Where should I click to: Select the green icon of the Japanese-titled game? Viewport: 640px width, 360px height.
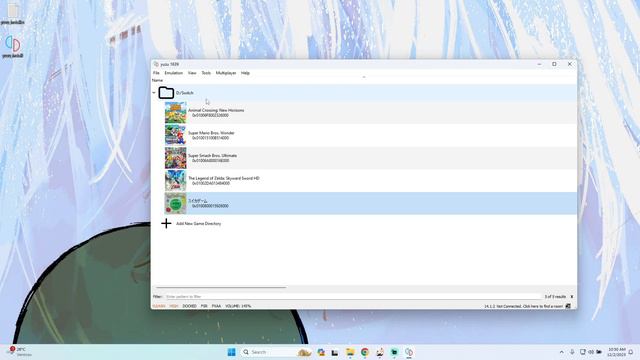click(176, 203)
